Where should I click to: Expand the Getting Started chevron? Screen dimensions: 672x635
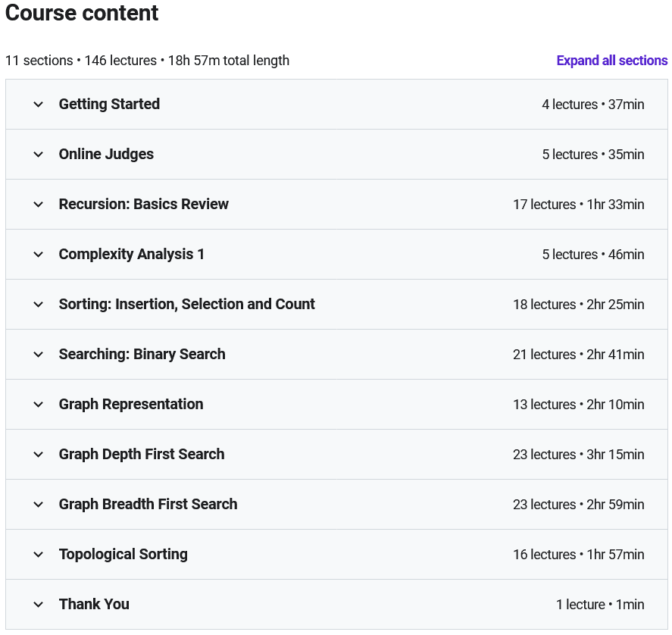click(x=39, y=105)
